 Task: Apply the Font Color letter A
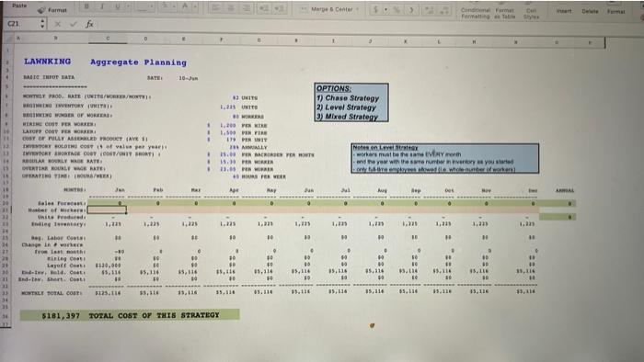click(x=185, y=6)
